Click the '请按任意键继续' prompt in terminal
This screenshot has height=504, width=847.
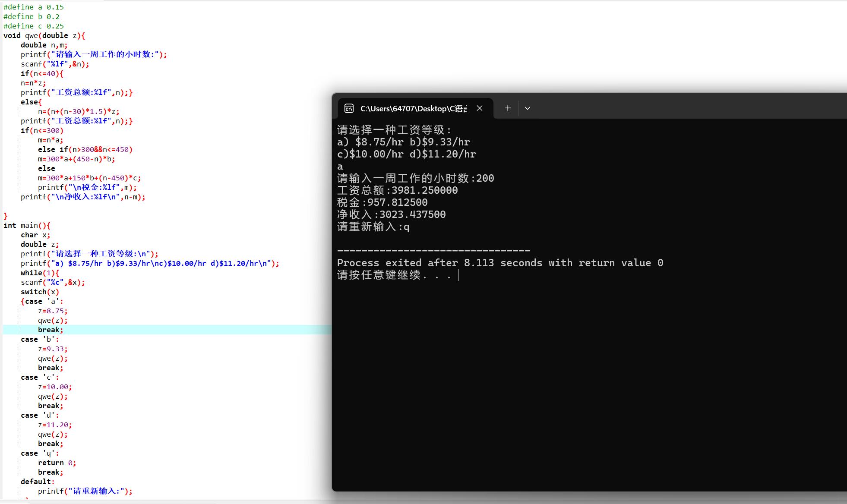pos(379,275)
